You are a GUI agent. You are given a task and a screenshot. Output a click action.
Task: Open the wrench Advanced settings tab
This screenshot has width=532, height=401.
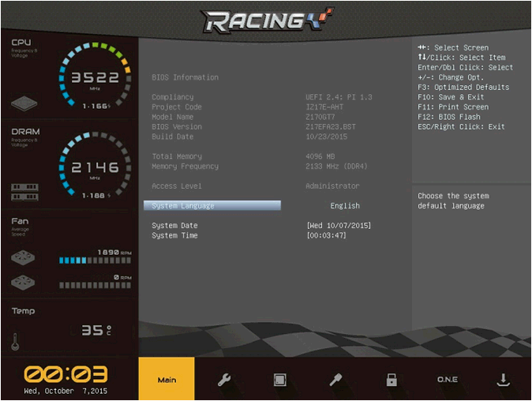224,380
